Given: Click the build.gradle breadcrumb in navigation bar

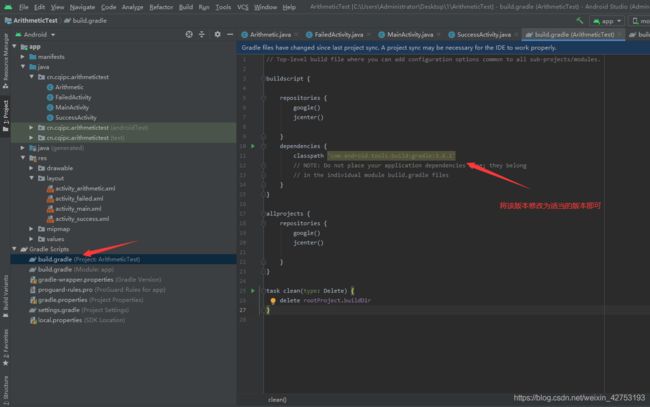Looking at the screenshot, I should click(85, 21).
